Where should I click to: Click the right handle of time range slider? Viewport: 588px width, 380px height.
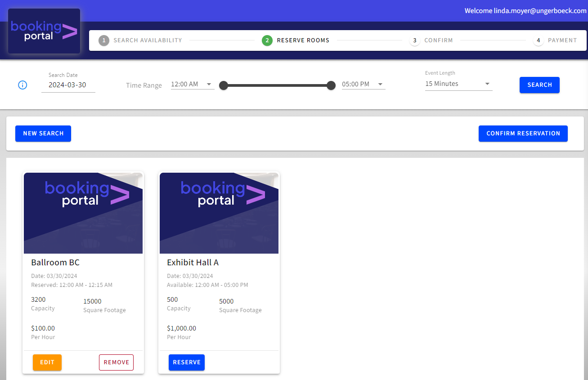click(x=331, y=85)
